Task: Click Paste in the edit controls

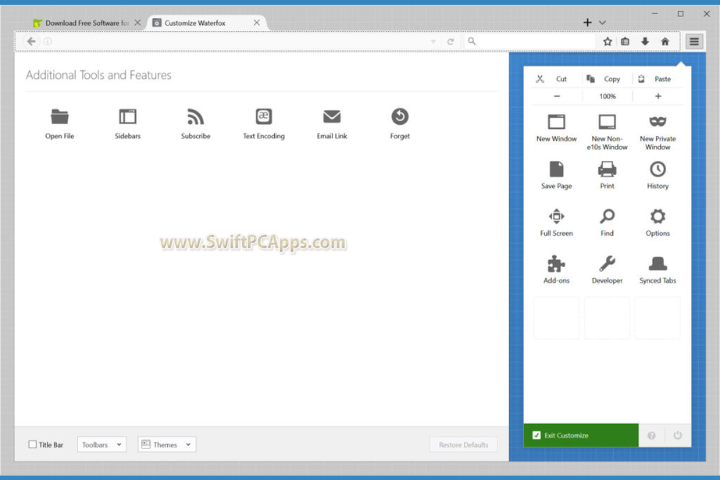Action: 658,79
